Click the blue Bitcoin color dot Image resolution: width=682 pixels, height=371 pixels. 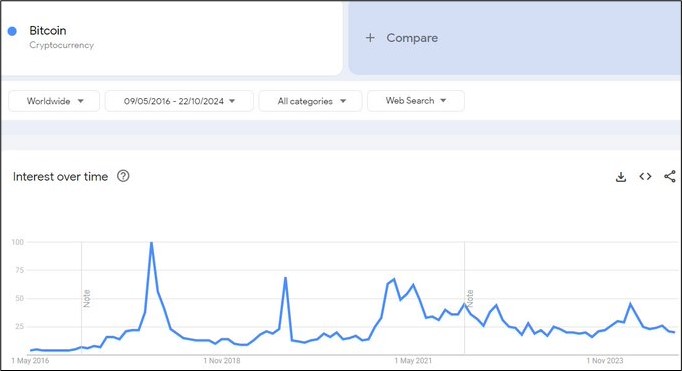(12, 31)
